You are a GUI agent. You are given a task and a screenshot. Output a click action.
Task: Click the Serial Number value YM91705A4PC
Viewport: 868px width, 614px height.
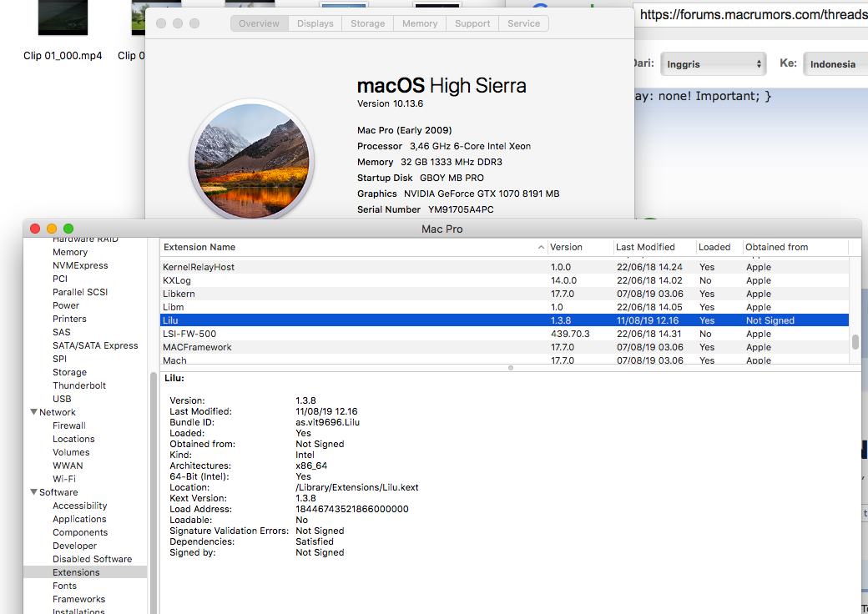[461, 209]
